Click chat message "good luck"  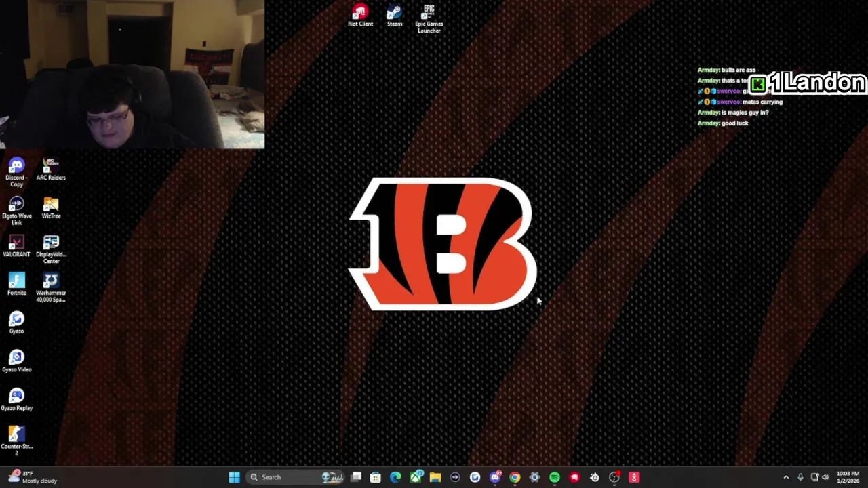point(735,123)
